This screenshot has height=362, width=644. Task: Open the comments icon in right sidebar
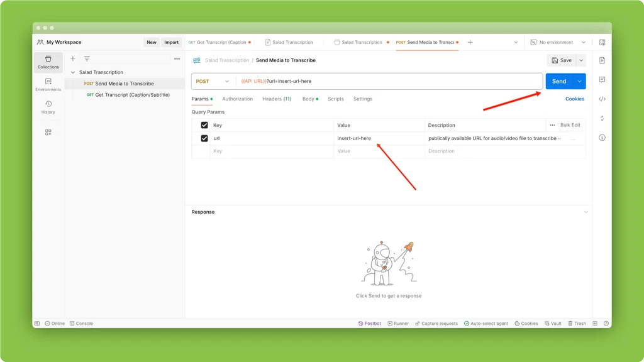tap(602, 80)
